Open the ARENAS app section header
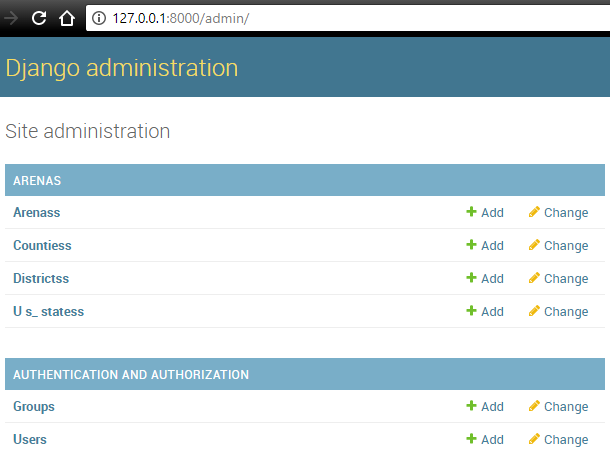 (37, 181)
